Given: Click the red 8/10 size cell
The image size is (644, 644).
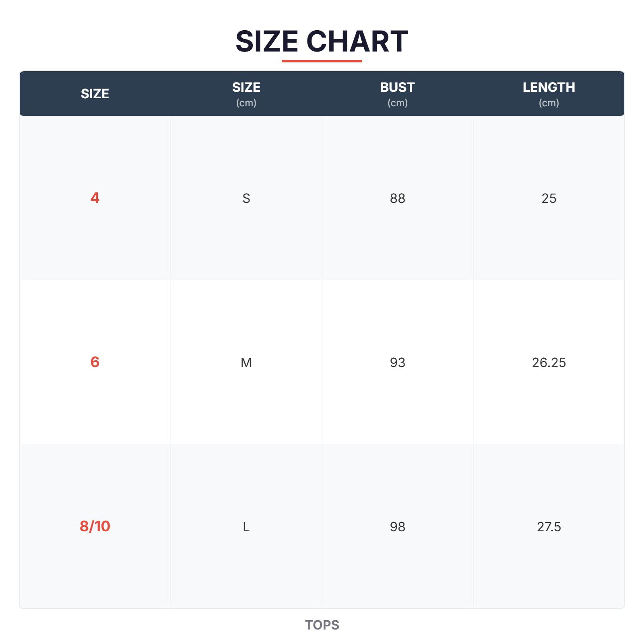Looking at the screenshot, I should pos(95,526).
